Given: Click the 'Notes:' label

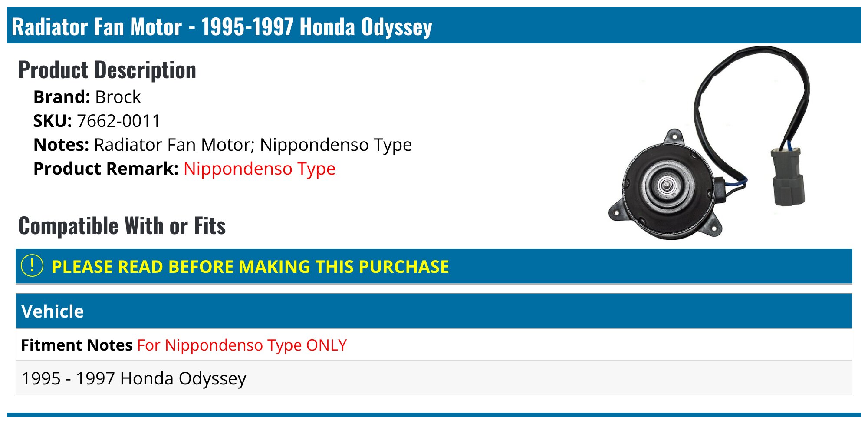Looking at the screenshot, I should coord(61,145).
